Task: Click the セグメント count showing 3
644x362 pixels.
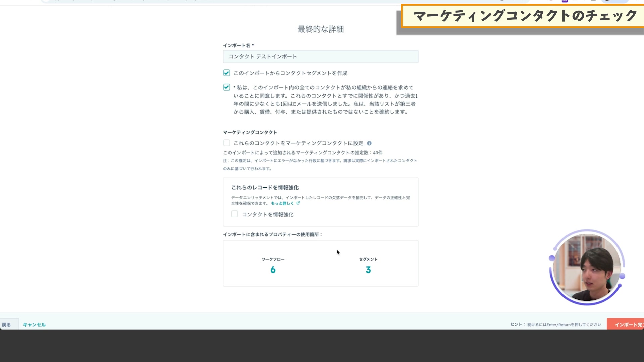Action: (368, 269)
